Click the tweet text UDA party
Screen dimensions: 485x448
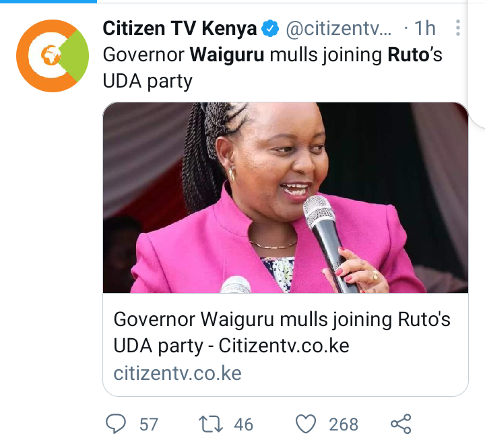[x=148, y=82]
